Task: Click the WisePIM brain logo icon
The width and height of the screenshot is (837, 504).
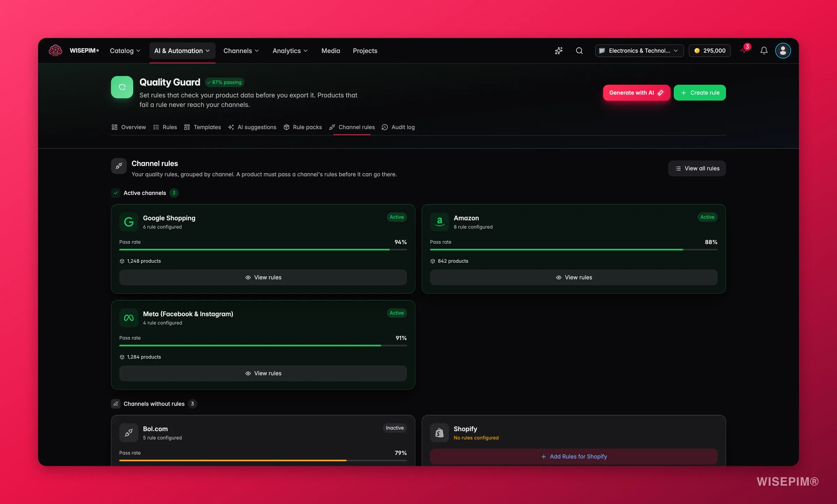Action: [x=55, y=51]
